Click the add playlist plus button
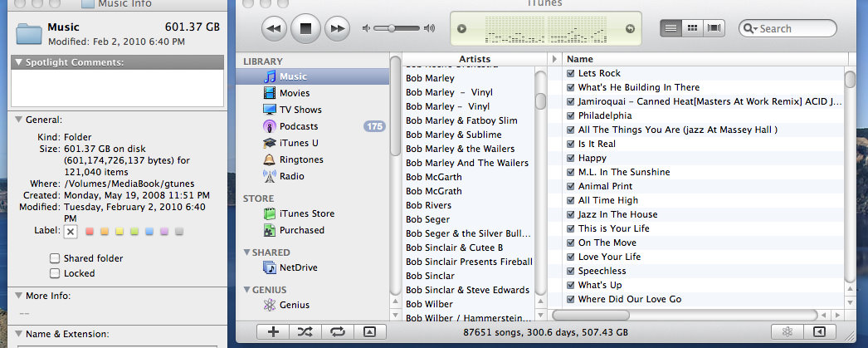The image size is (868, 348). click(273, 332)
